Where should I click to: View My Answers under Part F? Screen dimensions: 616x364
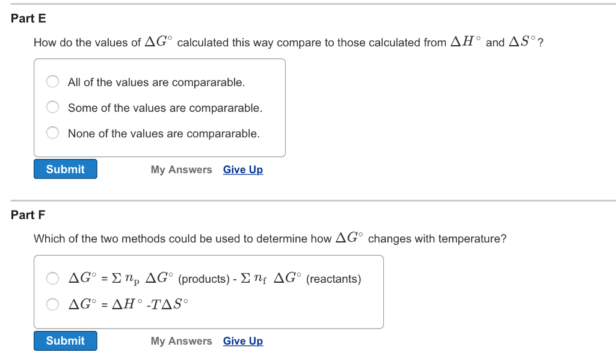[181, 341]
